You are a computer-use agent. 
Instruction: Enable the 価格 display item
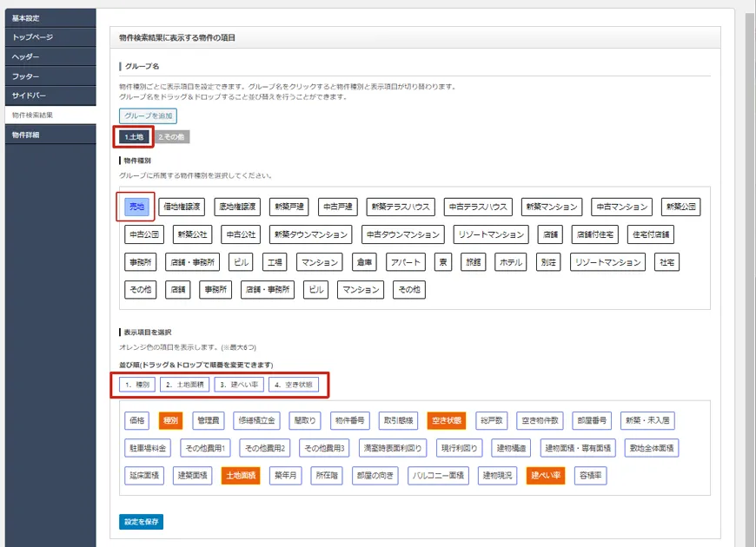pos(136,420)
